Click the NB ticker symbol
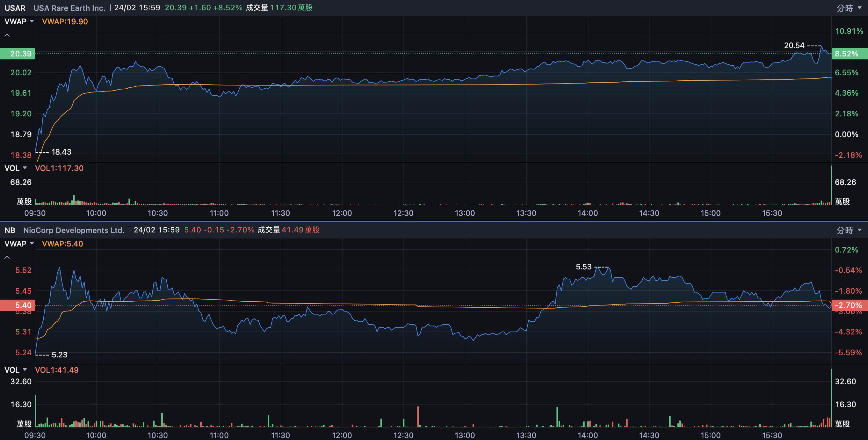This screenshot has width=868, height=440. [10, 230]
